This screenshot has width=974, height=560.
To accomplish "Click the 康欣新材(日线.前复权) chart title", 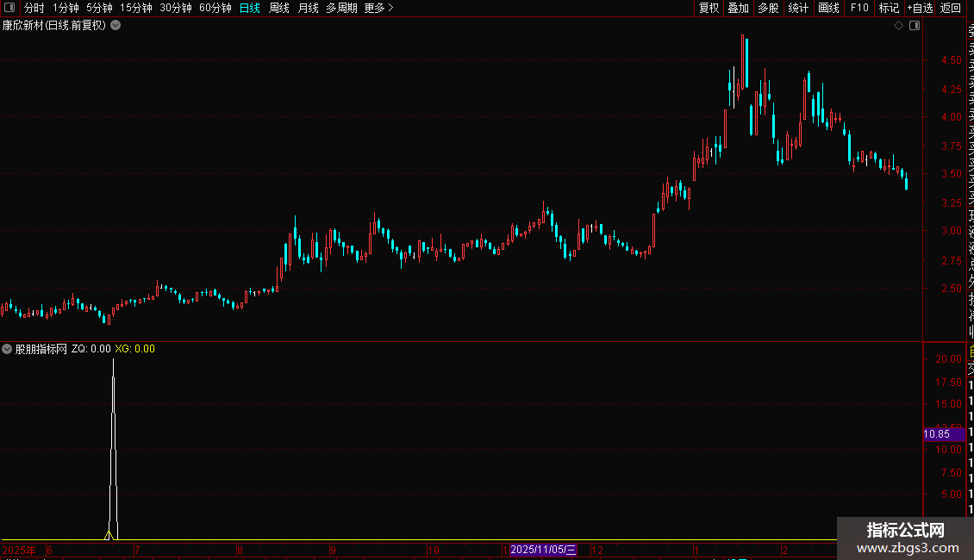I will coord(54,26).
